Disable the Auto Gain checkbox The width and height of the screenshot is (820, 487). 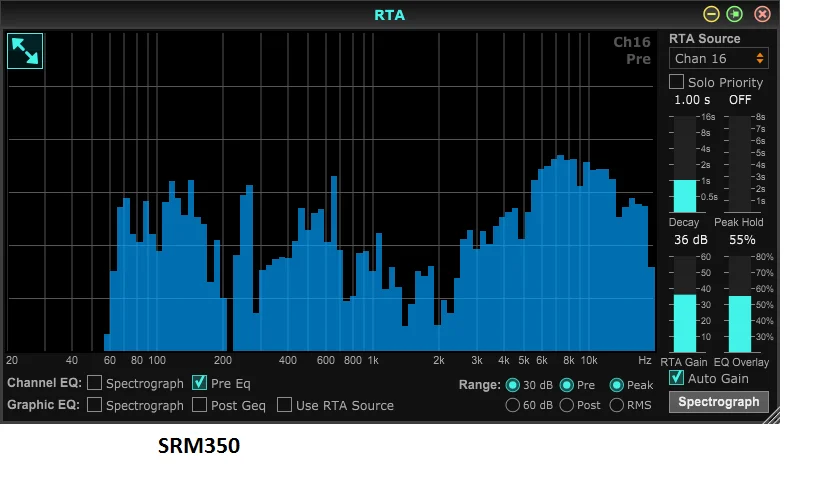[x=676, y=378]
